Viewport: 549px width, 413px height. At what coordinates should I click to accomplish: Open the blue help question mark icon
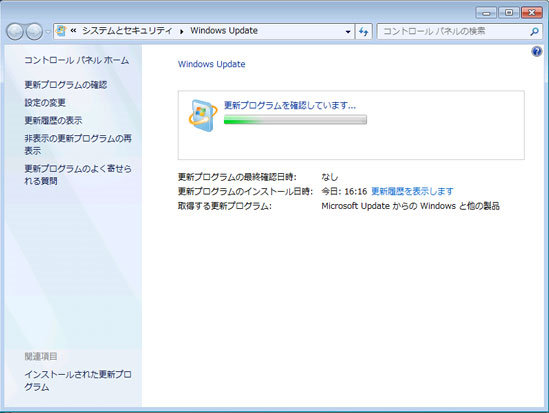pyautogui.click(x=537, y=52)
